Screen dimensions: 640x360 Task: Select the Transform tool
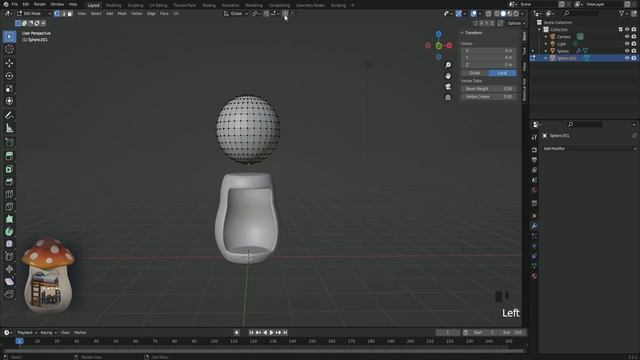(9, 101)
